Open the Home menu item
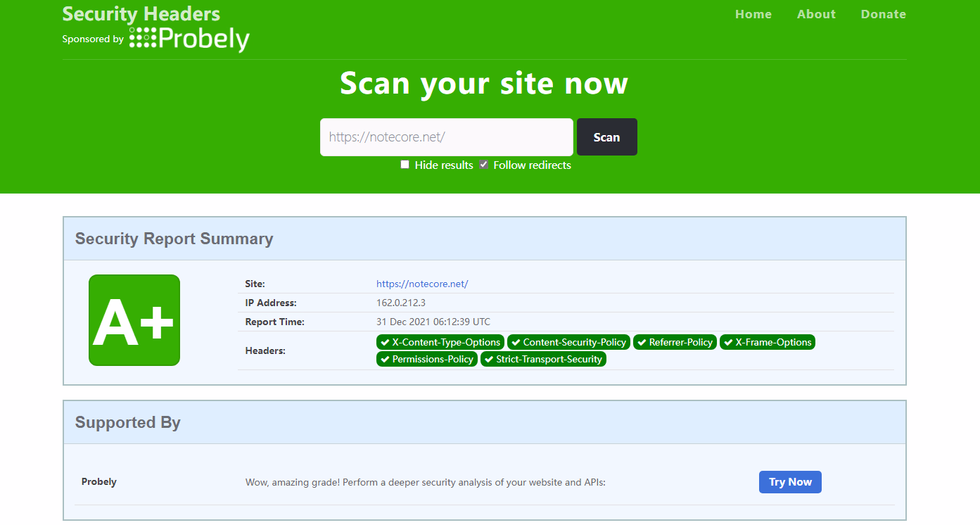This screenshot has width=980, height=525. tap(753, 14)
